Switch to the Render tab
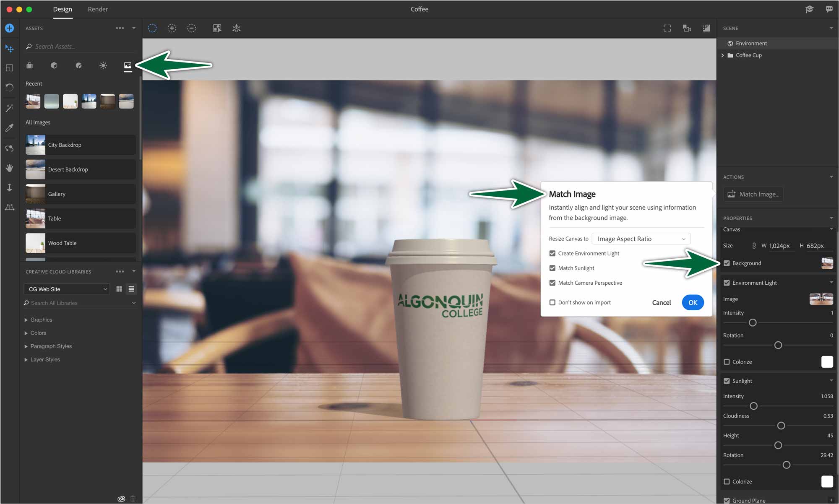This screenshot has width=839, height=504. [x=98, y=9]
